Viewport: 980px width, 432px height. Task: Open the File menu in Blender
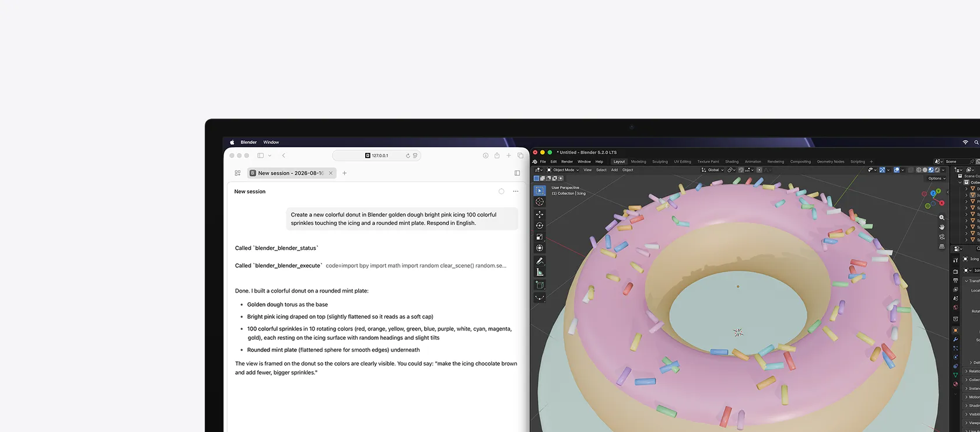pyautogui.click(x=542, y=162)
